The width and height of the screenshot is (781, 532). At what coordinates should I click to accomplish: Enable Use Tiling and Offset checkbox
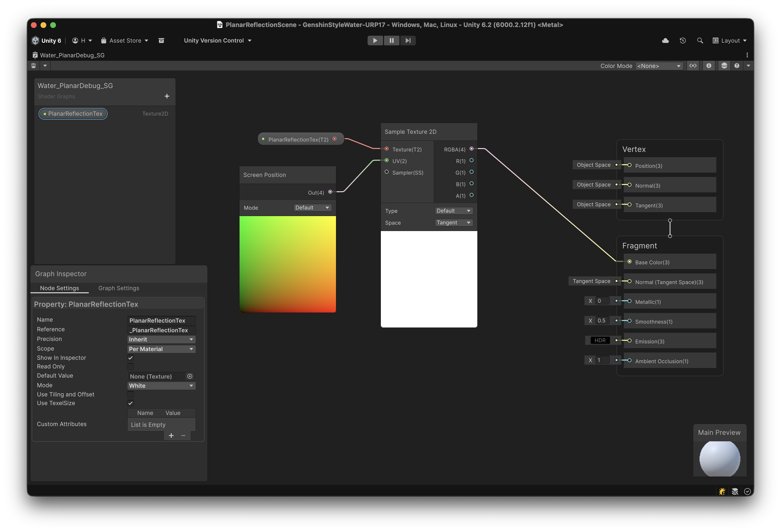coord(130,394)
